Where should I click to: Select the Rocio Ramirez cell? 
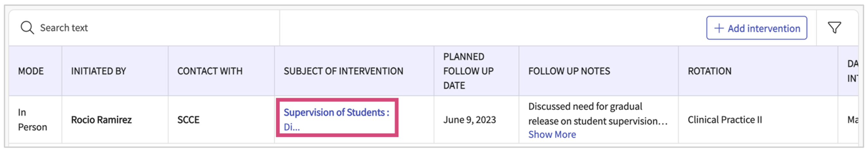pyautogui.click(x=101, y=120)
